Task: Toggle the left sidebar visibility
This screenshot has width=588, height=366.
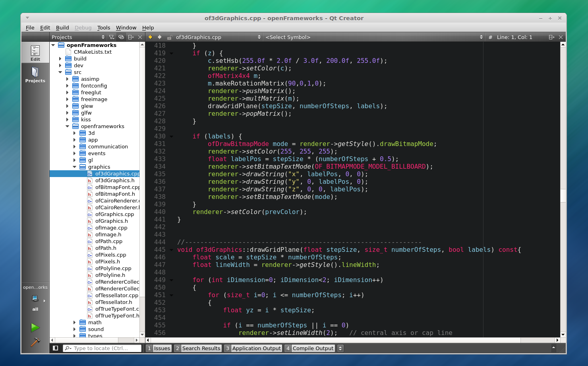Action: point(56,348)
